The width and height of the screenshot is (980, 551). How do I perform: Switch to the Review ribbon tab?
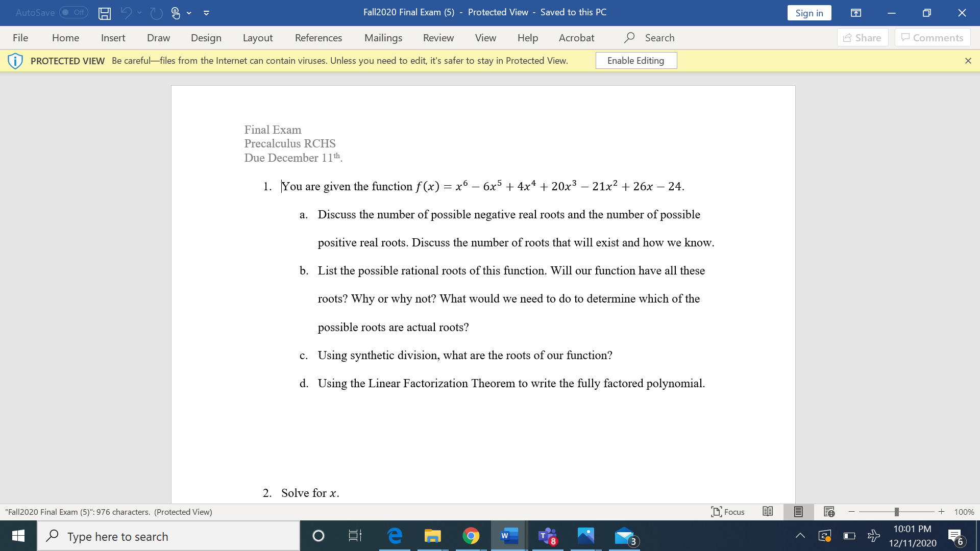438,37
